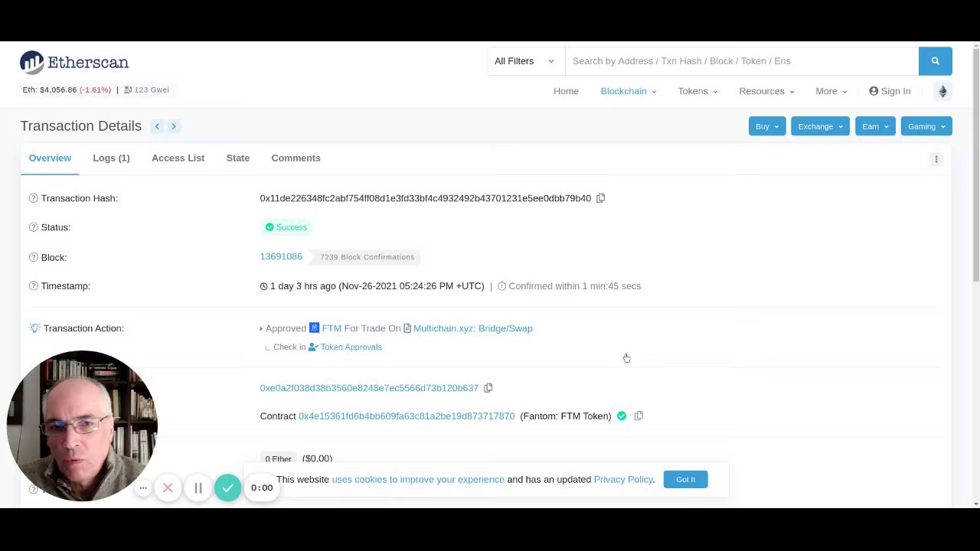Open contract address 0x4e15361f link
The height and width of the screenshot is (551, 980).
coord(407,416)
